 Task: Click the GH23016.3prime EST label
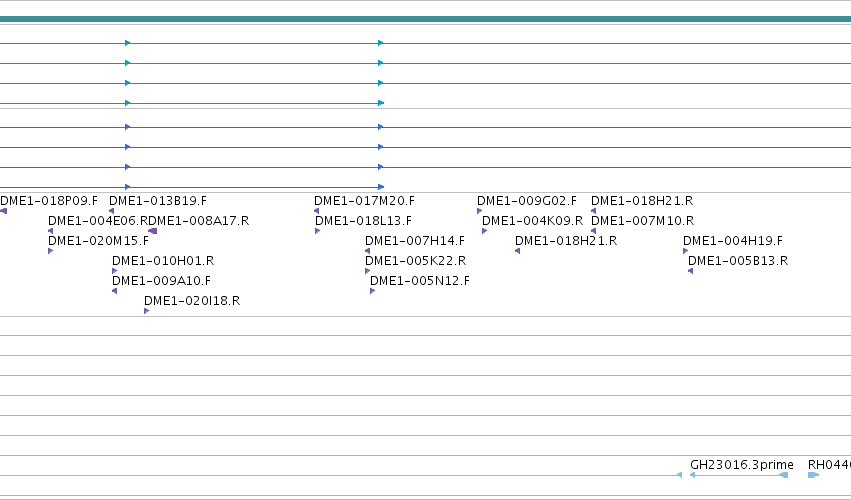[741, 465]
